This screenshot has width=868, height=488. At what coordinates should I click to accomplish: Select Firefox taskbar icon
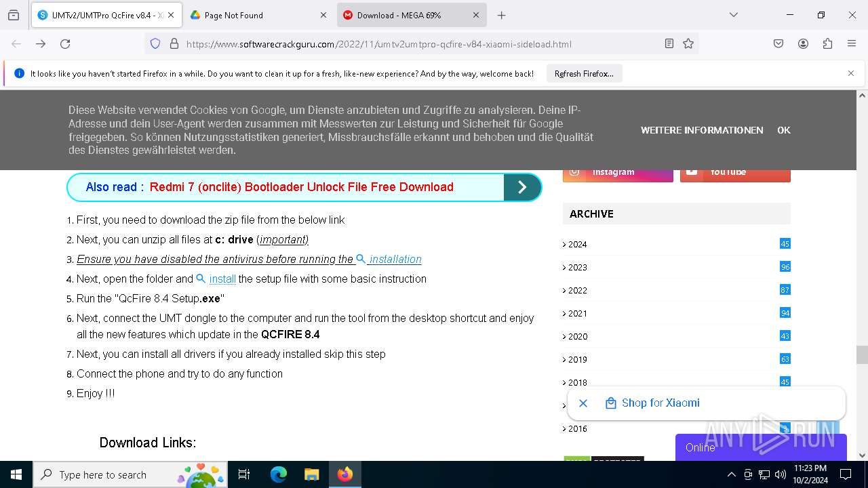[345, 474]
